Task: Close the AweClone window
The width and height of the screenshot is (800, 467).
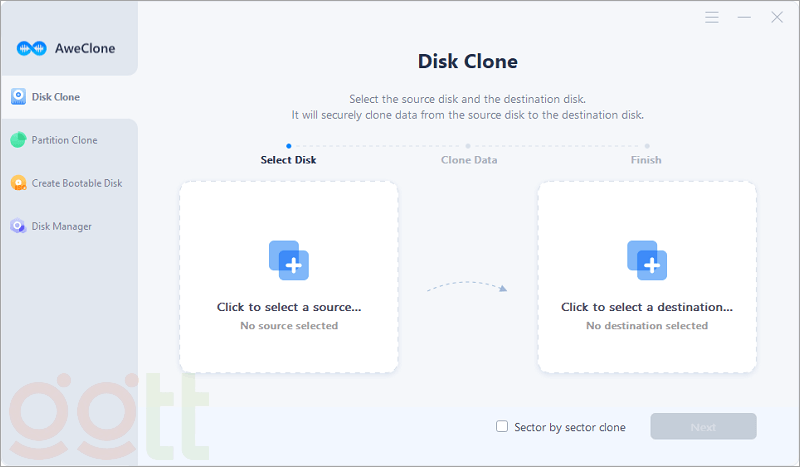Action: [x=776, y=18]
